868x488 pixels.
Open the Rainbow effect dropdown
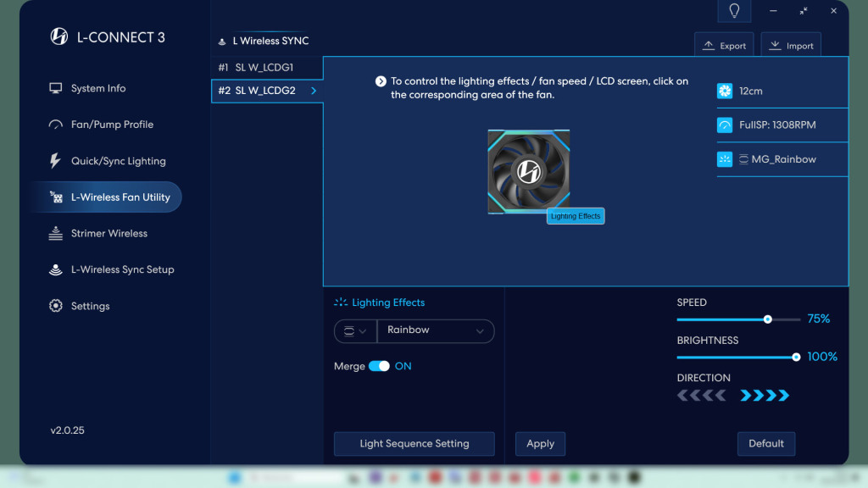pyautogui.click(x=435, y=330)
